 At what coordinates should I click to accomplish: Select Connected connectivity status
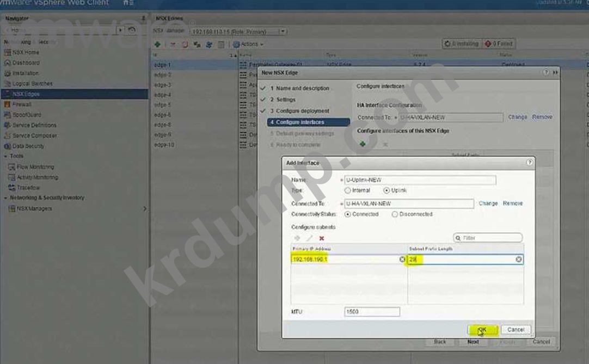coord(347,214)
